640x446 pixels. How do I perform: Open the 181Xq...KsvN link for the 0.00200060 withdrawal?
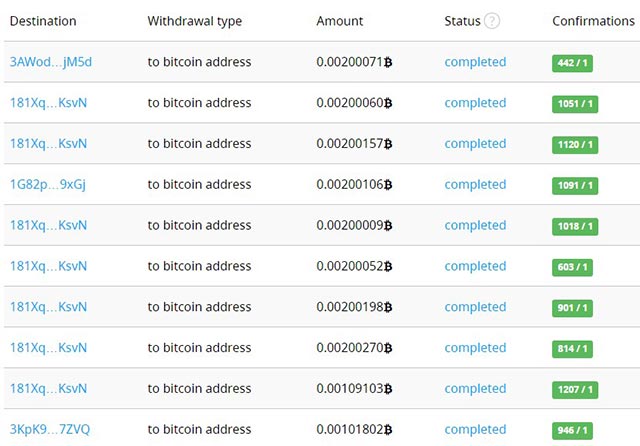[x=48, y=103]
